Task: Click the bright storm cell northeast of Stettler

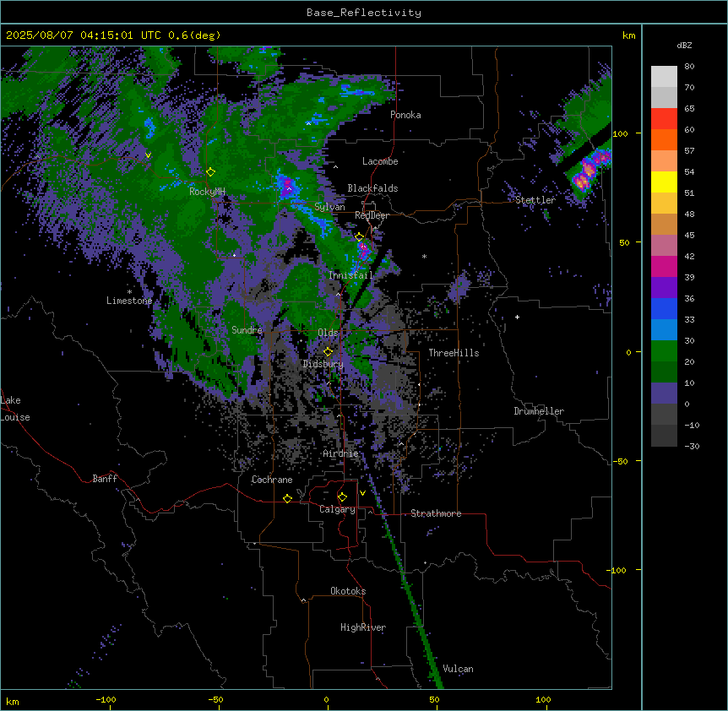Action: point(589,171)
